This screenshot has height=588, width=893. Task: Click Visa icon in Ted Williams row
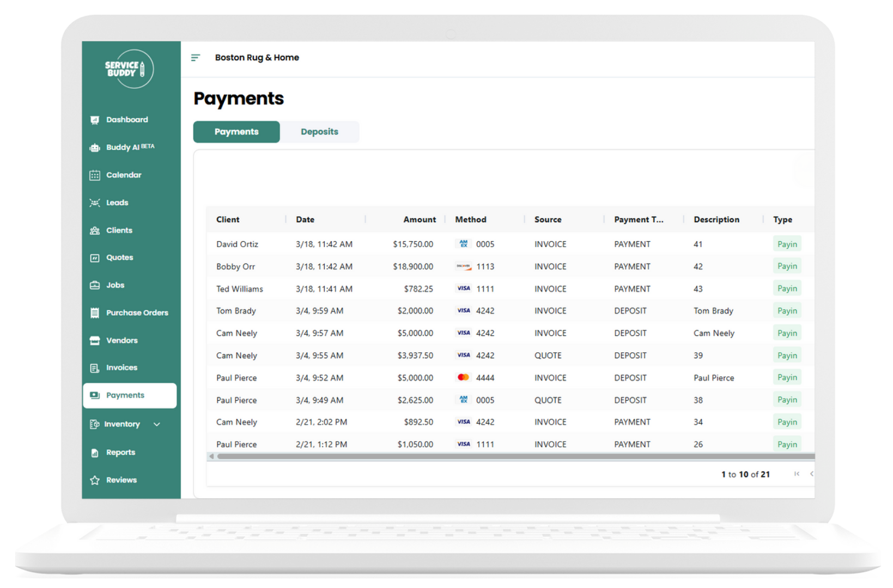[464, 289]
